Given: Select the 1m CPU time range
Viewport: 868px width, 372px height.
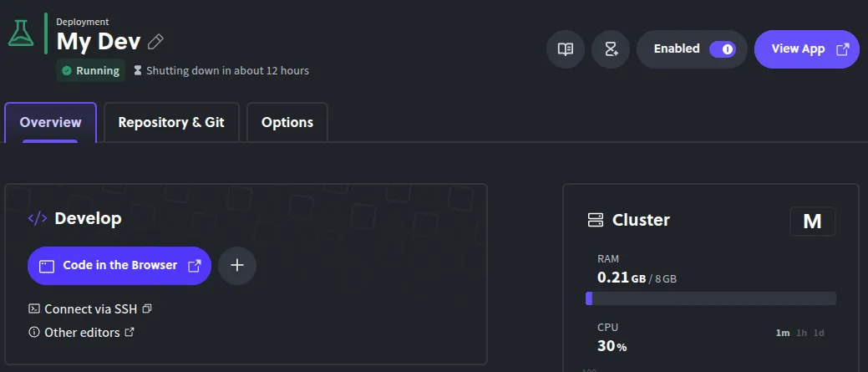Looking at the screenshot, I should (783, 333).
